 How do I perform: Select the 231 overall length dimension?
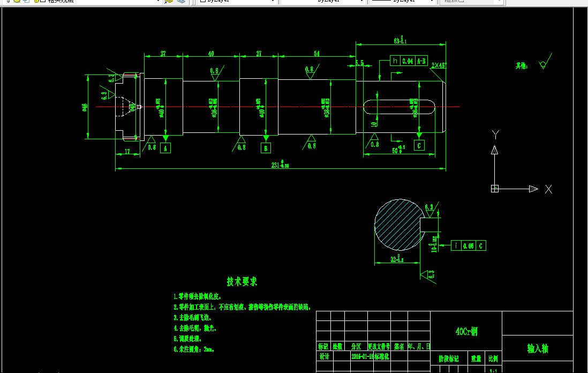click(280, 165)
